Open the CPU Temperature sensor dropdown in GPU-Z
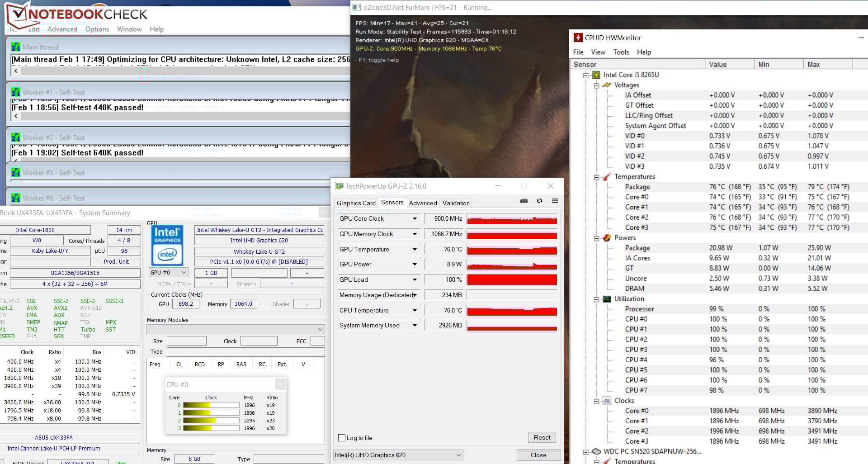Viewport: 868px width, 464px height. (415, 311)
